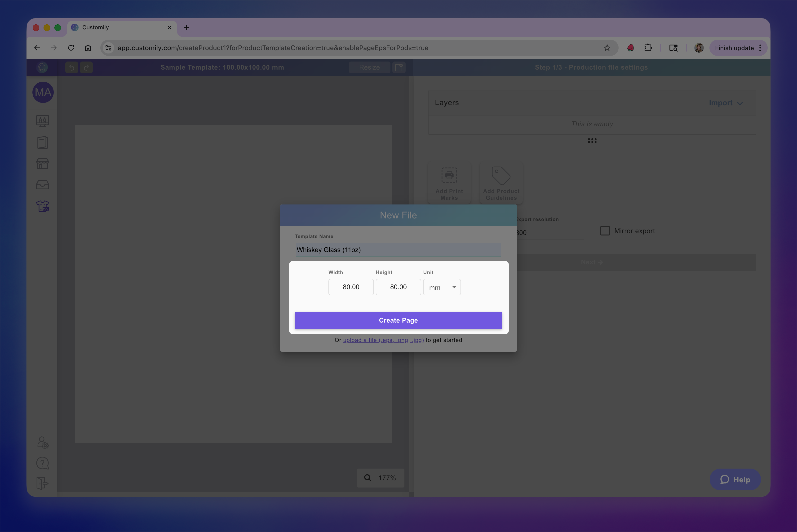Open user settings icon in sidebar
The height and width of the screenshot is (532, 797).
pos(43,443)
